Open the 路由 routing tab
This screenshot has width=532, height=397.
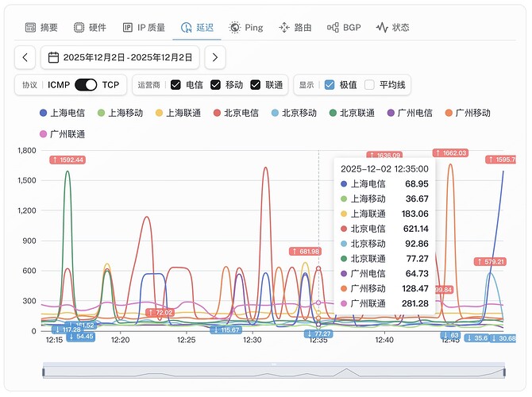coord(295,28)
